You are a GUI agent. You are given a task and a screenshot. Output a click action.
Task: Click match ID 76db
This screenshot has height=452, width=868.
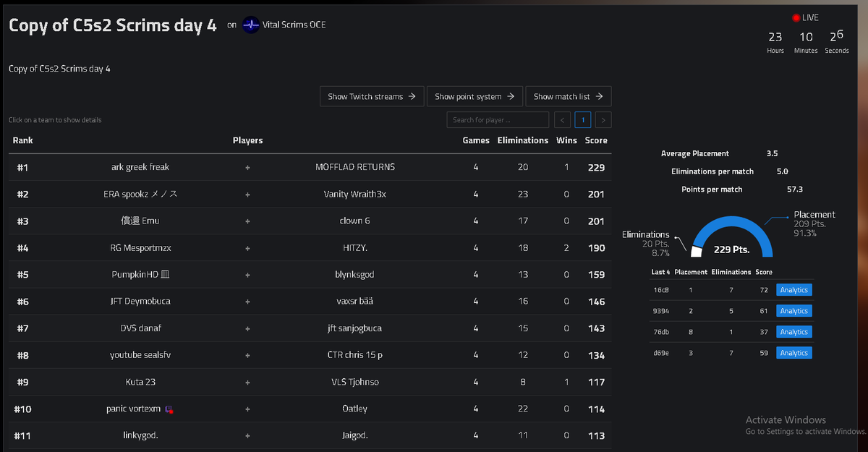pos(661,332)
